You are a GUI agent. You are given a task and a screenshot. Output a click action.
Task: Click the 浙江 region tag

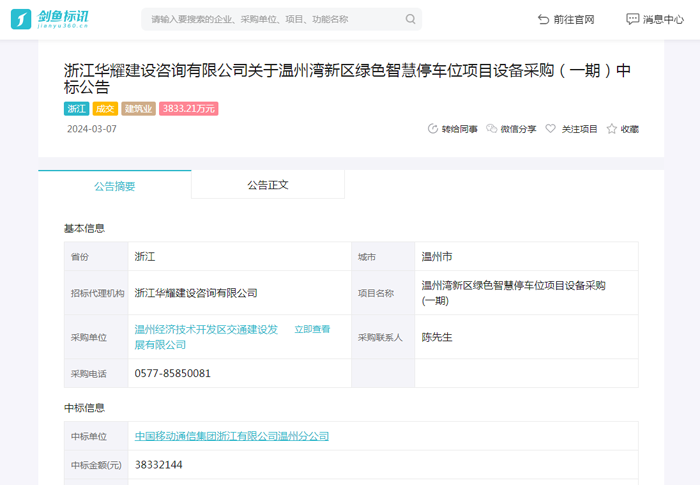pos(76,109)
